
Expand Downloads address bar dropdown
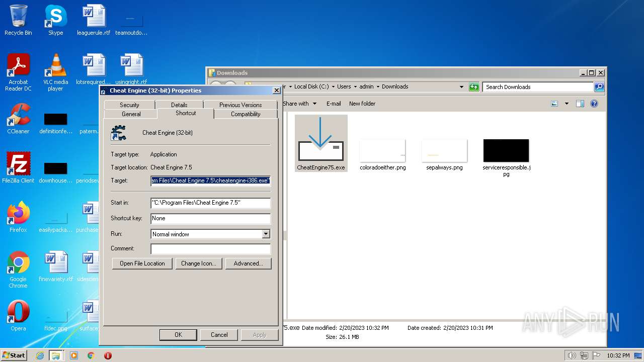pos(461,87)
